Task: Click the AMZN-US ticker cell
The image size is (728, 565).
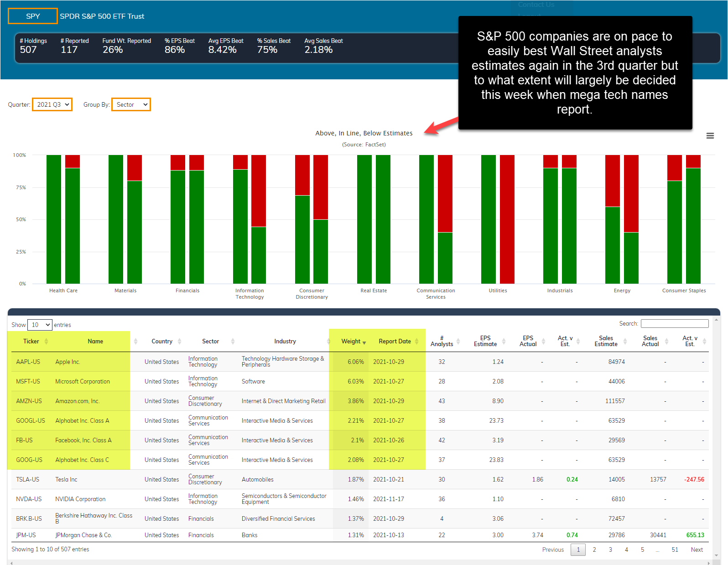Action: pyautogui.click(x=29, y=401)
